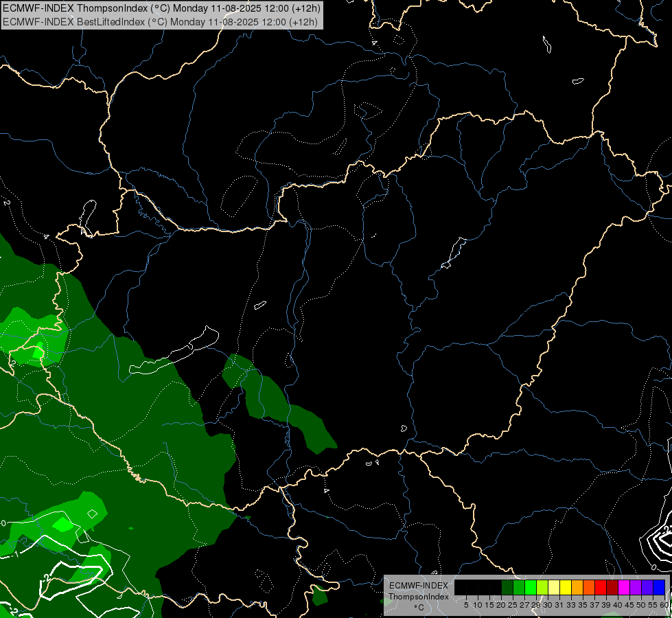Click the legend tick value 31
The height and width of the screenshot is (618, 672).
click(x=559, y=605)
